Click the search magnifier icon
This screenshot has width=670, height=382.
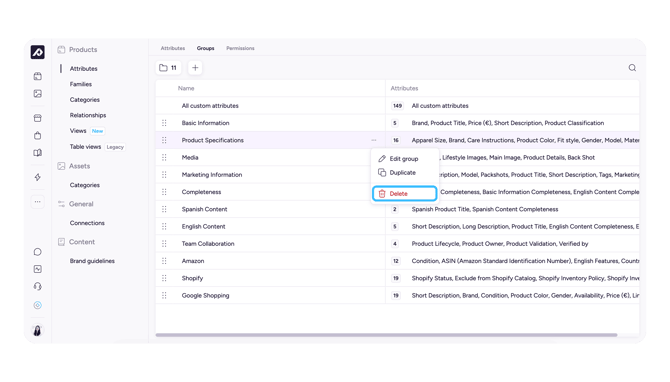point(632,68)
